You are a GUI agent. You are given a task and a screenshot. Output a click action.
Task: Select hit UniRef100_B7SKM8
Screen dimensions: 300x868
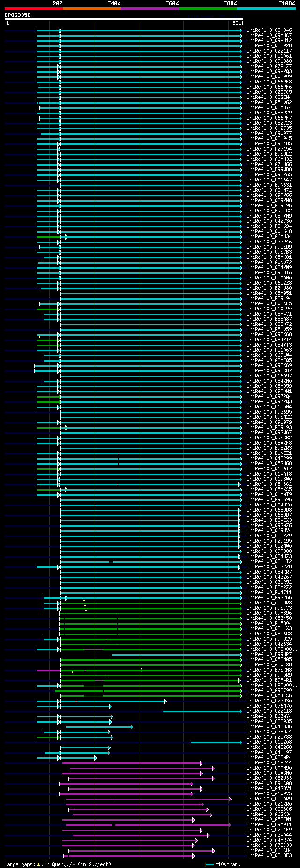click(x=269, y=670)
